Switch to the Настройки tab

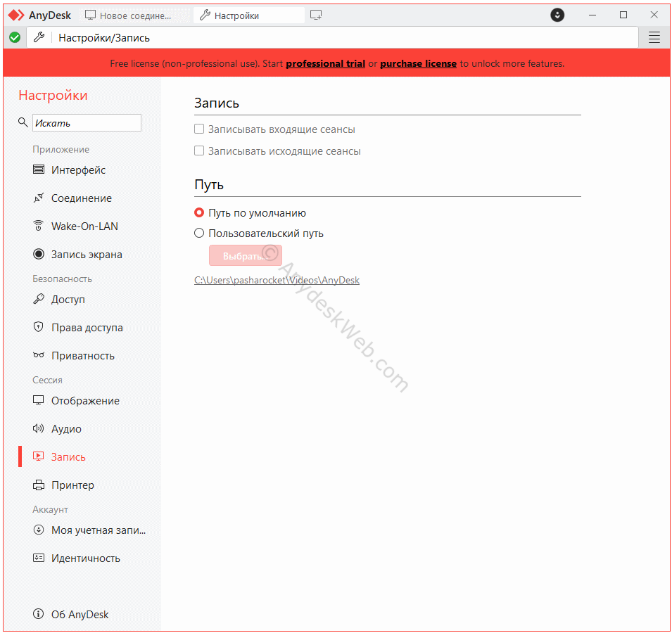(249, 15)
